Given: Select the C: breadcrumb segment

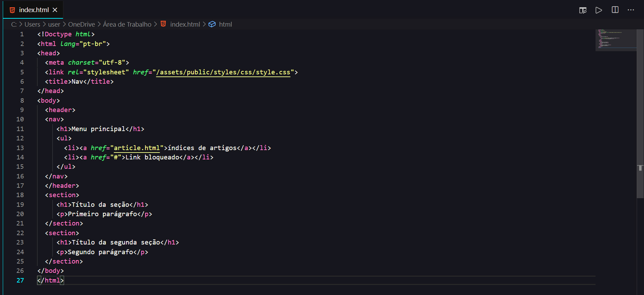Looking at the screenshot, I should coord(14,24).
